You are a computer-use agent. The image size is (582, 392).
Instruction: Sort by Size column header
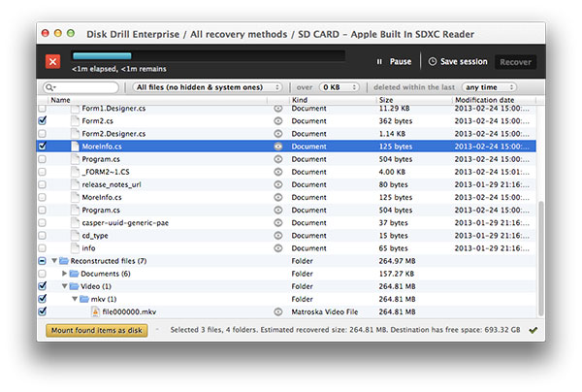[x=414, y=100]
